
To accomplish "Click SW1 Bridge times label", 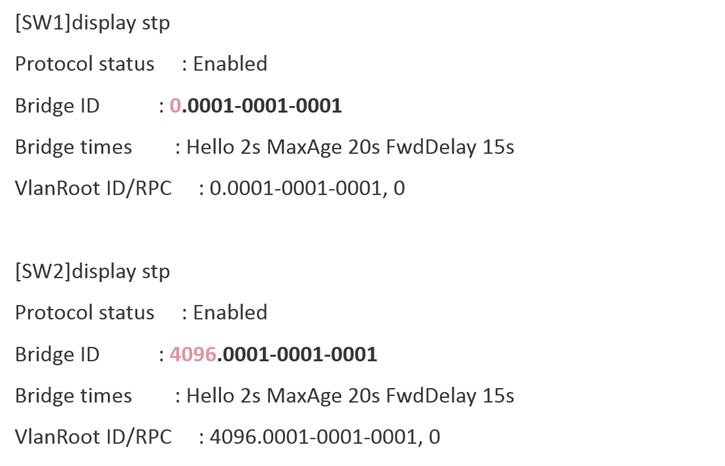I will pyautogui.click(x=74, y=147).
